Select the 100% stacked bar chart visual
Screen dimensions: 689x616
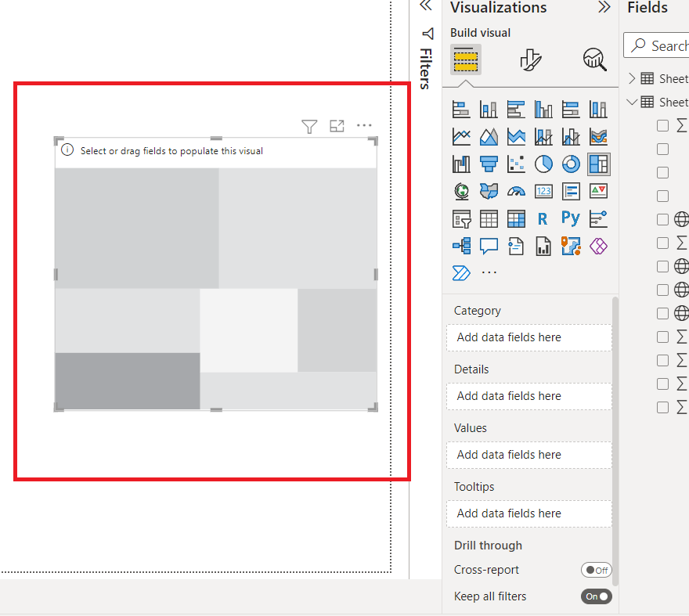pyautogui.click(x=571, y=110)
